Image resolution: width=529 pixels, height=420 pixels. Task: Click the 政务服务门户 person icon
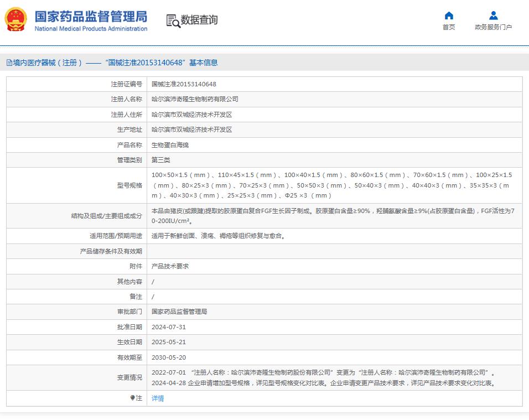493,15
